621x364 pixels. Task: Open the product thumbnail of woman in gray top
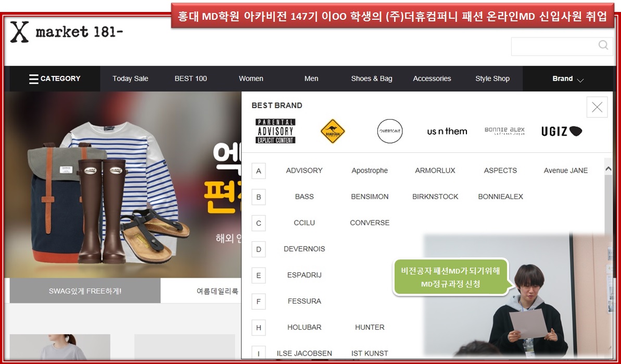point(60,347)
